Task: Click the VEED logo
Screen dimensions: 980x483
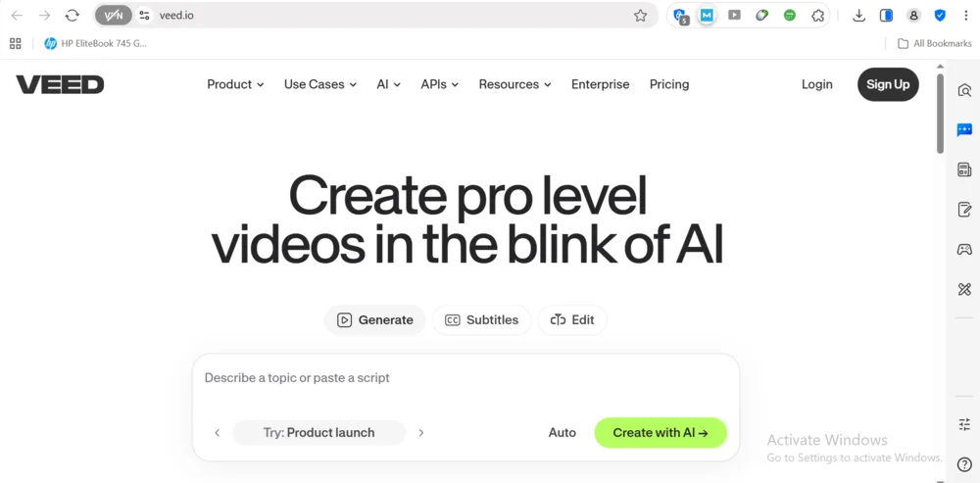Action: (60, 84)
